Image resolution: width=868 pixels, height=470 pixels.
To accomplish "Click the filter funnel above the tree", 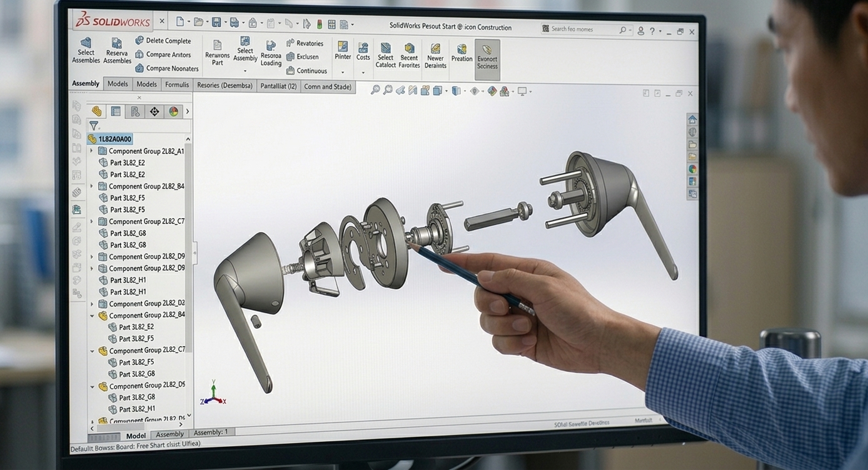I will coord(93,126).
